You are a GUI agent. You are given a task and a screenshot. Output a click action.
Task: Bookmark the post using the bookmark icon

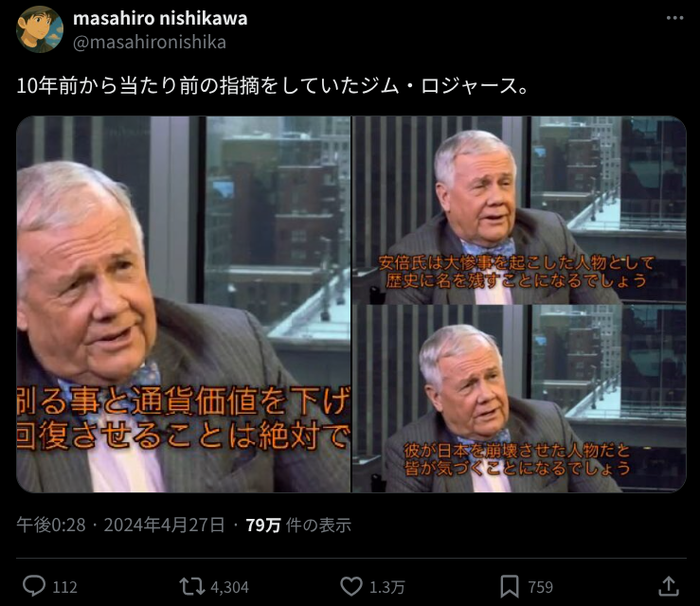click(x=510, y=586)
